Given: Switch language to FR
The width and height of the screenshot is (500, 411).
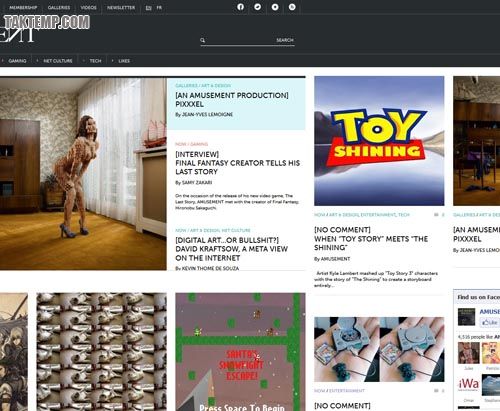Looking at the screenshot, I should 159,8.
